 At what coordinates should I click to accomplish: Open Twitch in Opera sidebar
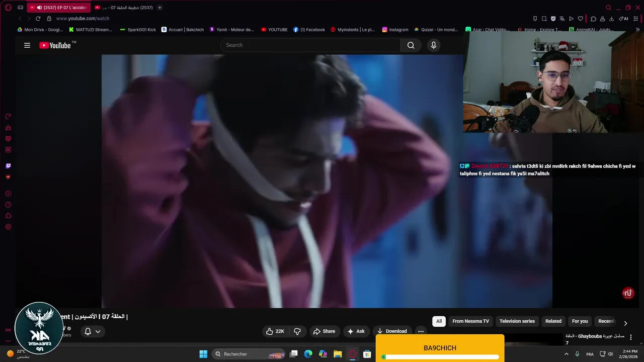click(8, 166)
